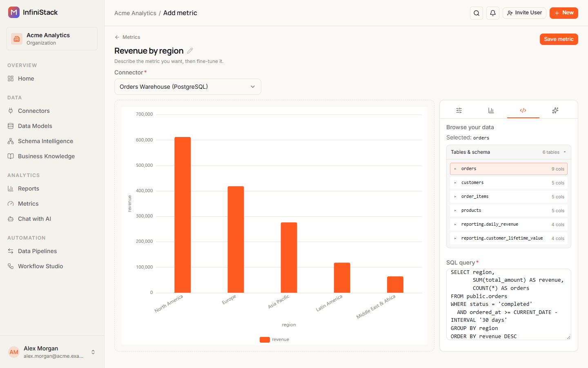Screen dimensions: 588x368
Task: Open the search icon in header
Action: coord(477,13)
